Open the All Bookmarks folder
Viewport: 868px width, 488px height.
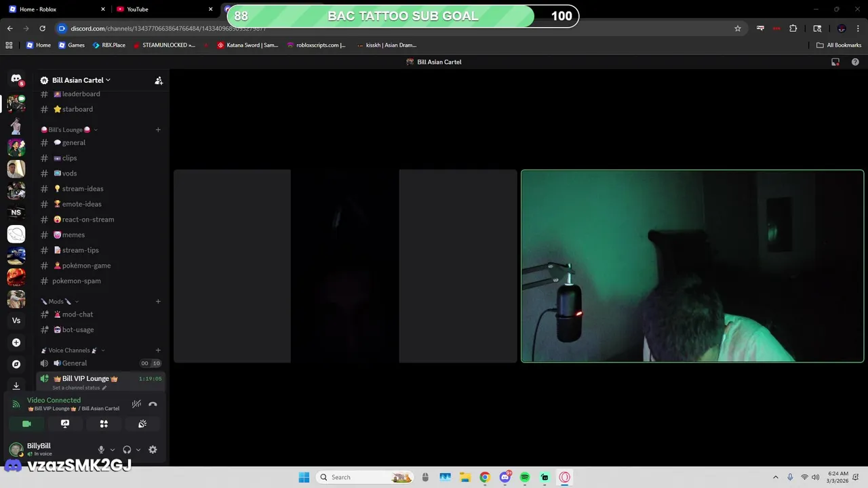839,45
